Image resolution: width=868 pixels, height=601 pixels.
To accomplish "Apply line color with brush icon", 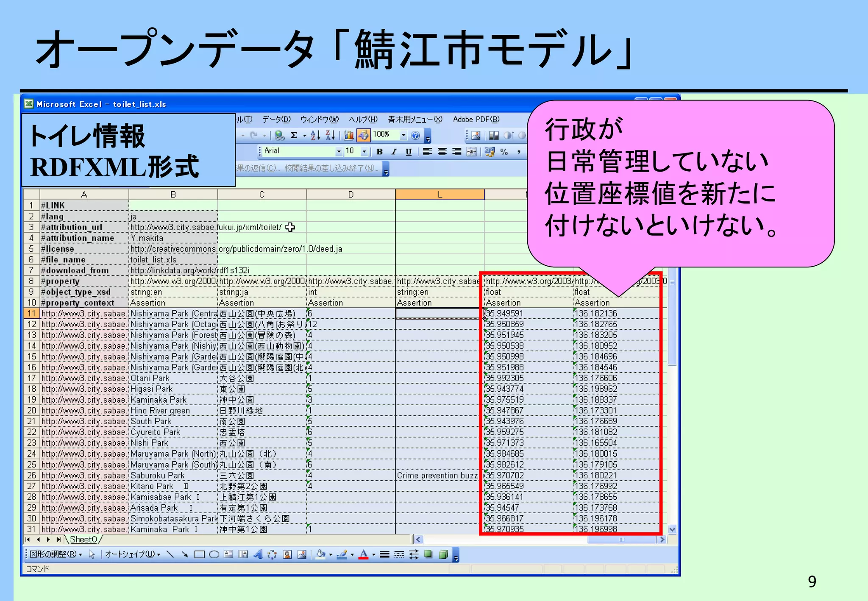I will (x=342, y=554).
